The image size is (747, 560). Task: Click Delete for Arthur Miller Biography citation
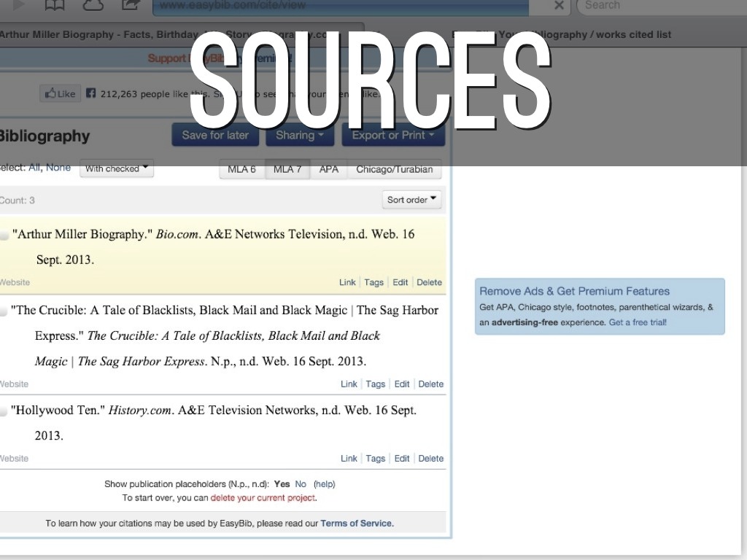coord(429,282)
